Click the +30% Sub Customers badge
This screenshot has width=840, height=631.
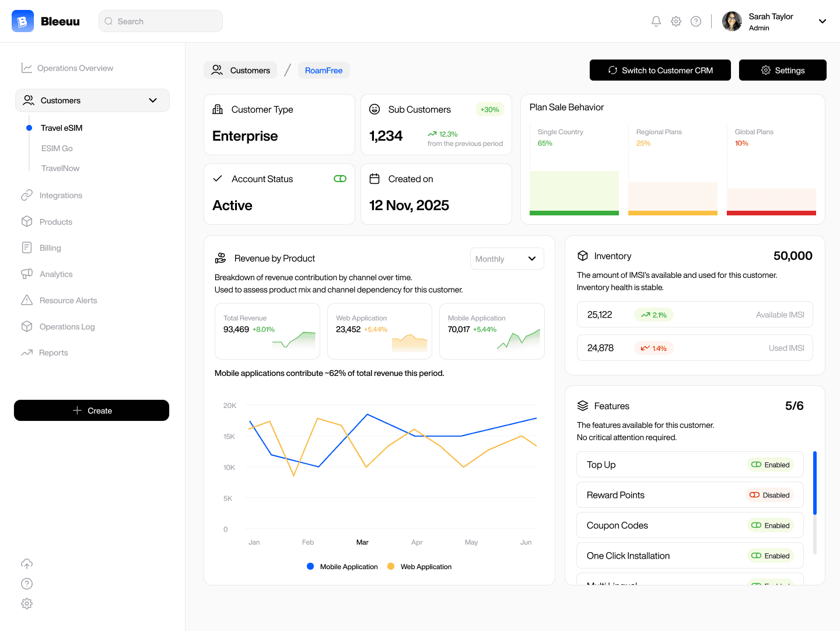pos(489,109)
